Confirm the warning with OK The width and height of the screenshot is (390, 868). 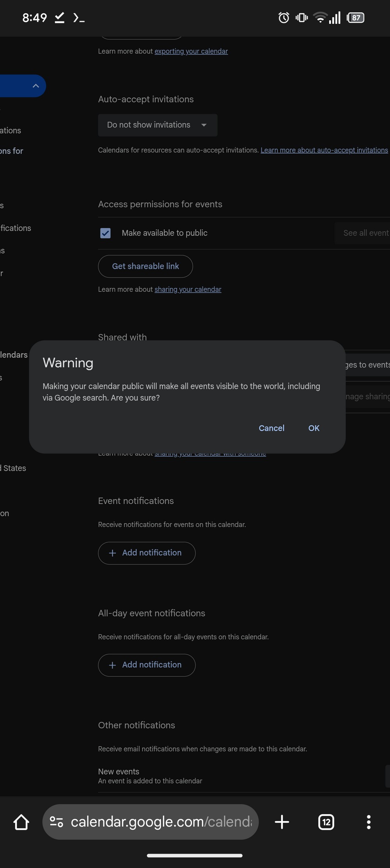[314, 428]
